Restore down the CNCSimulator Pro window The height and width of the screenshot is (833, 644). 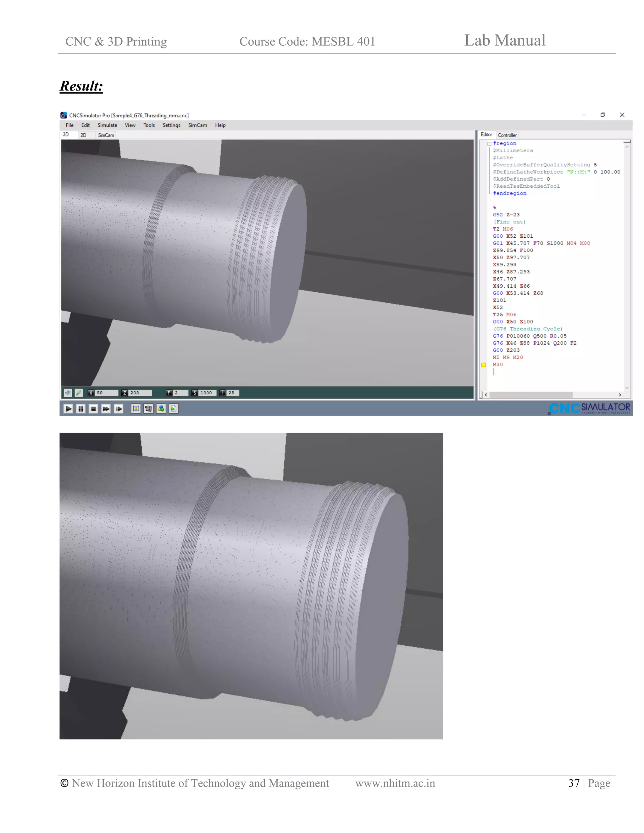pyautogui.click(x=603, y=115)
